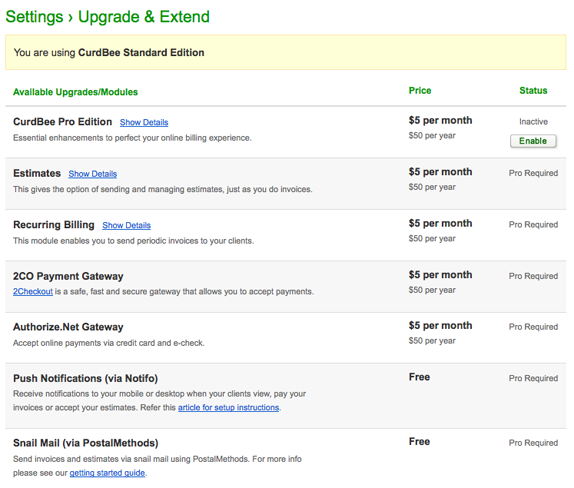574x488 pixels.
Task: Click the Authorize.Net Gateway title
Action: coord(68,327)
